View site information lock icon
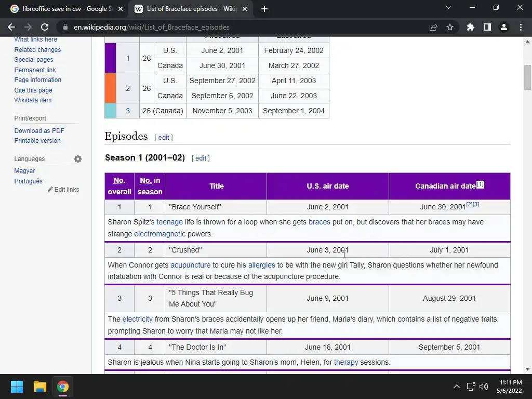Screen dimensions: 532x399 click(x=65, y=27)
